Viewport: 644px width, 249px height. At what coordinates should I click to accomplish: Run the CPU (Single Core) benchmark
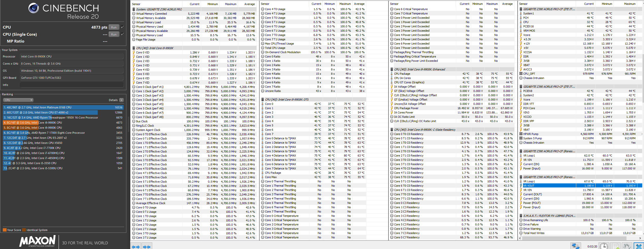(114, 34)
